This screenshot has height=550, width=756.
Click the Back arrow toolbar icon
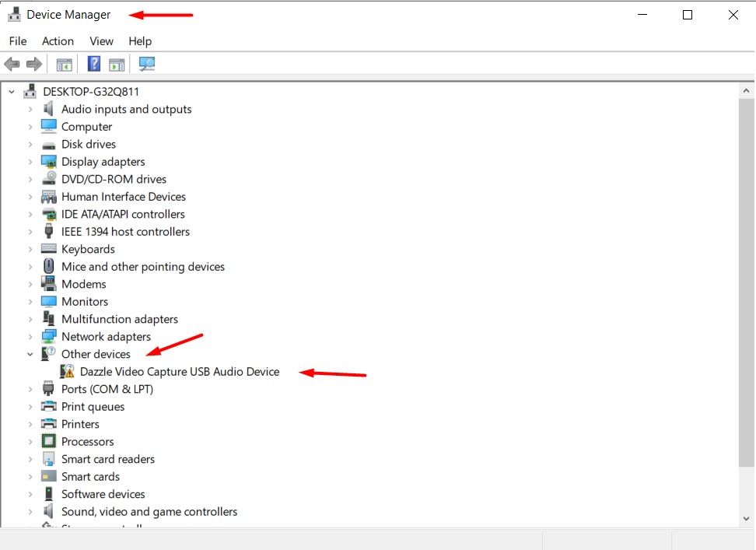pos(12,64)
